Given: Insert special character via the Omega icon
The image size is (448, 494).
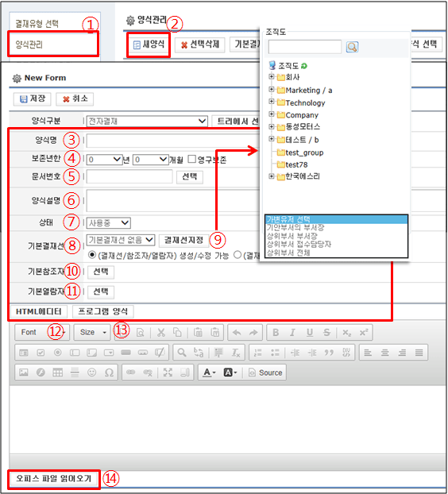Looking at the screenshot, I should click(109, 372).
